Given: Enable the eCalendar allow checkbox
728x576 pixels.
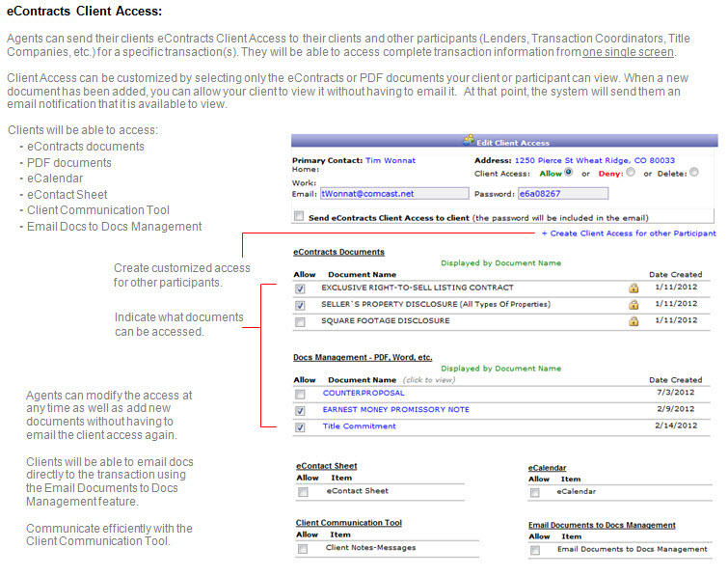Looking at the screenshot, I should point(534,492).
